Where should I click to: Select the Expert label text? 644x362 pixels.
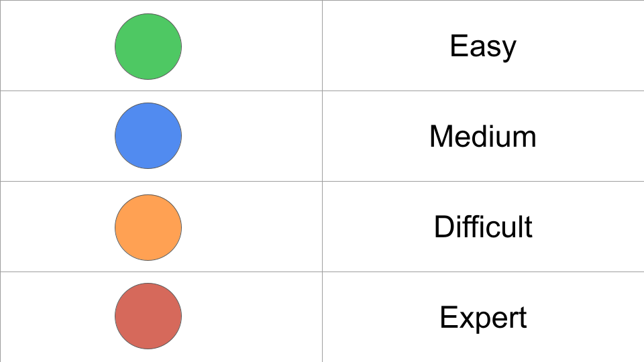coord(483,317)
